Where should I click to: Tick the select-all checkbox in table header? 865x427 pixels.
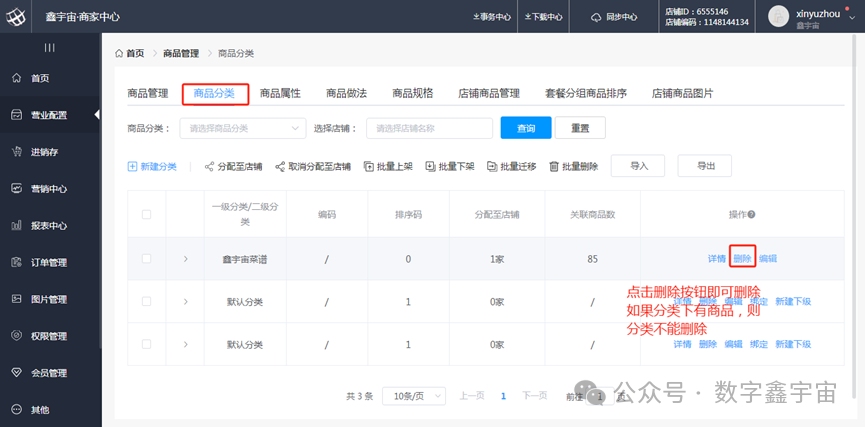coord(146,215)
